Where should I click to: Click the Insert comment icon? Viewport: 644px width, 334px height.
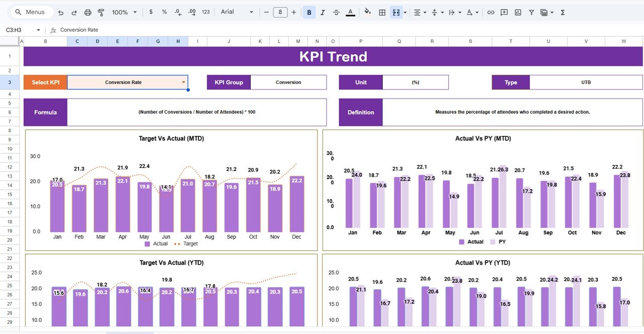(504, 12)
